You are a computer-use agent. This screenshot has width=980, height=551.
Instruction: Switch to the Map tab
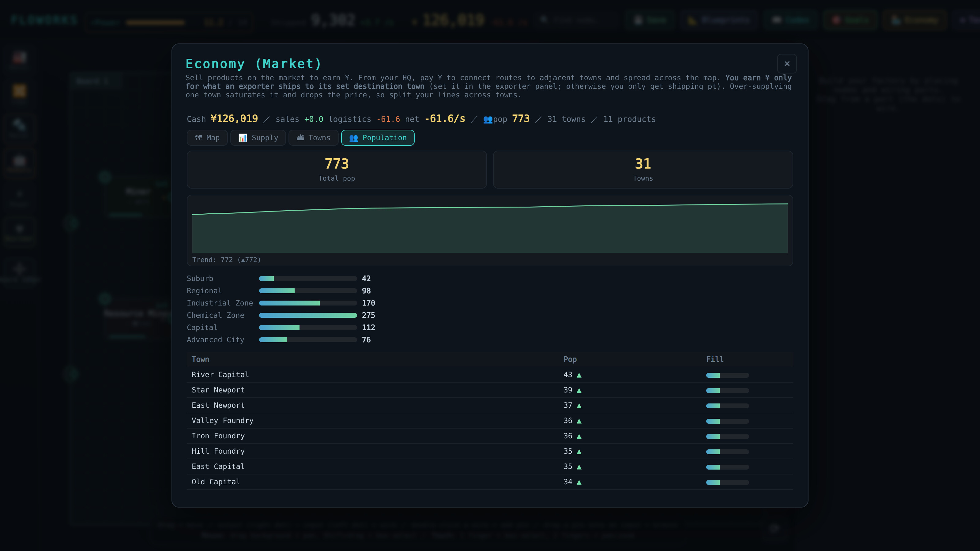coord(207,138)
